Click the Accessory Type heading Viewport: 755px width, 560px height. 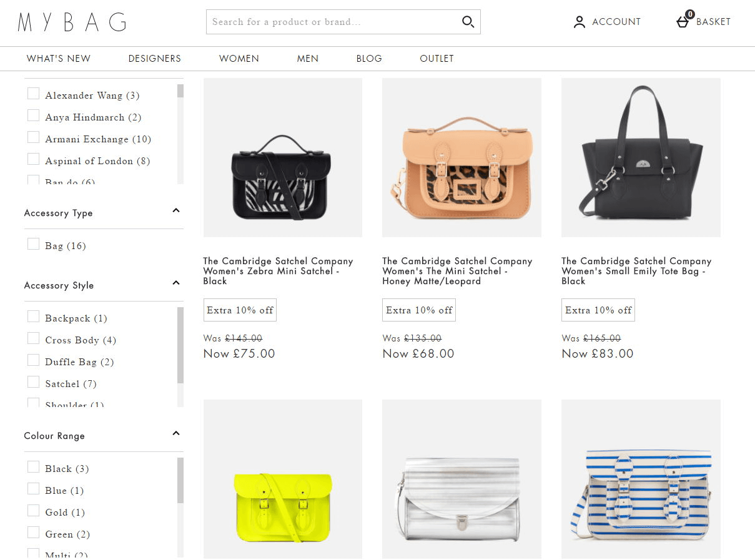tap(58, 213)
